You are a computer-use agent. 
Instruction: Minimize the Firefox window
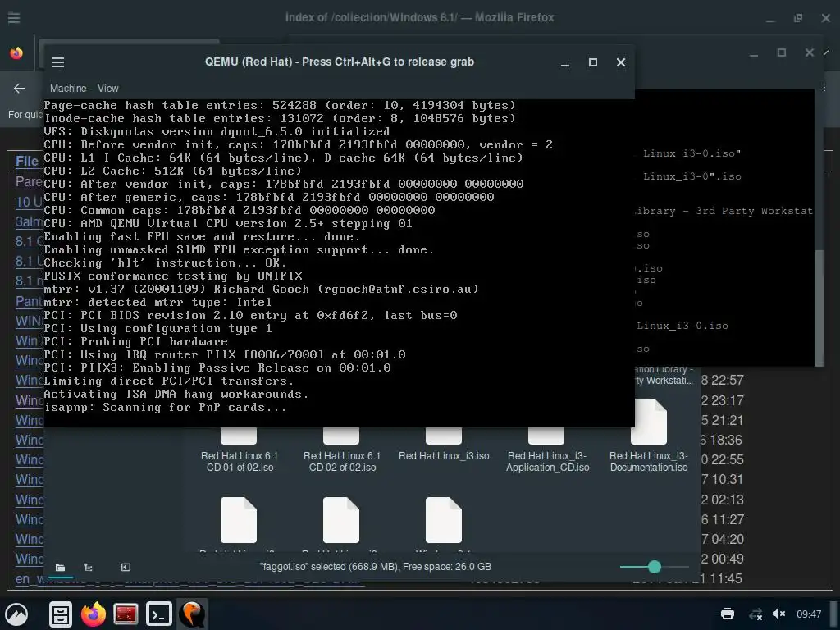[770, 18]
